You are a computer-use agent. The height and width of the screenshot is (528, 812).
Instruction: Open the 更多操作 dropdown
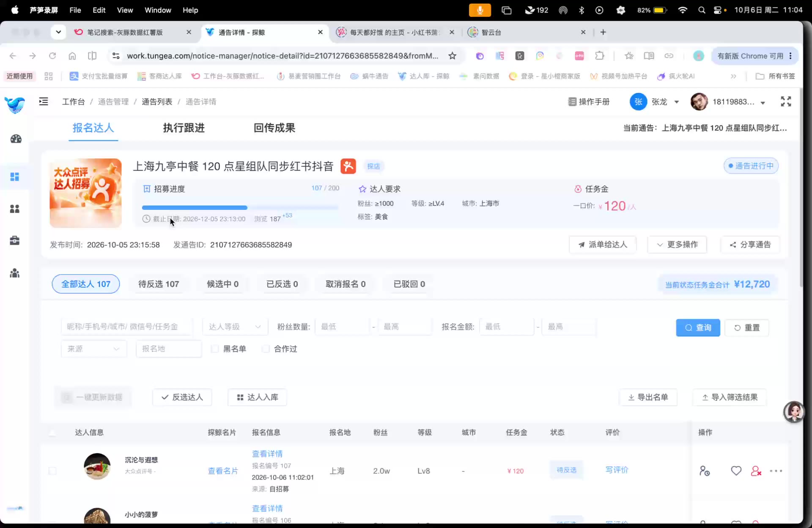click(677, 245)
